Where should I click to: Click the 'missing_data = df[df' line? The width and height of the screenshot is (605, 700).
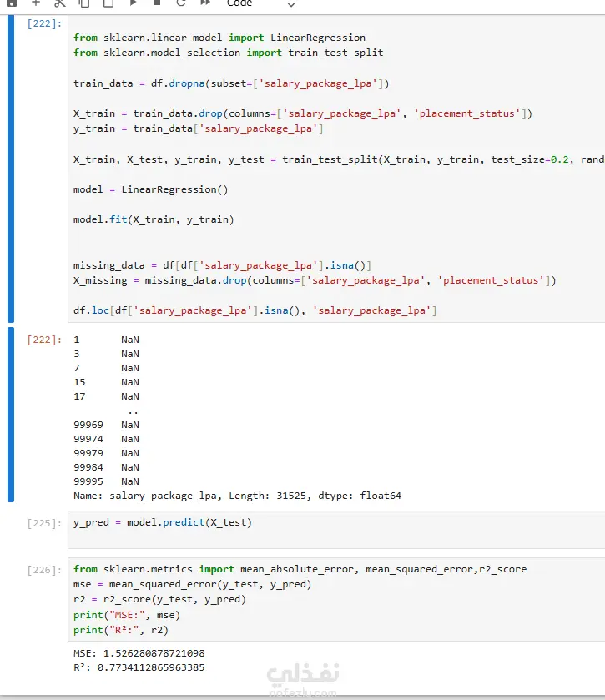222,265
